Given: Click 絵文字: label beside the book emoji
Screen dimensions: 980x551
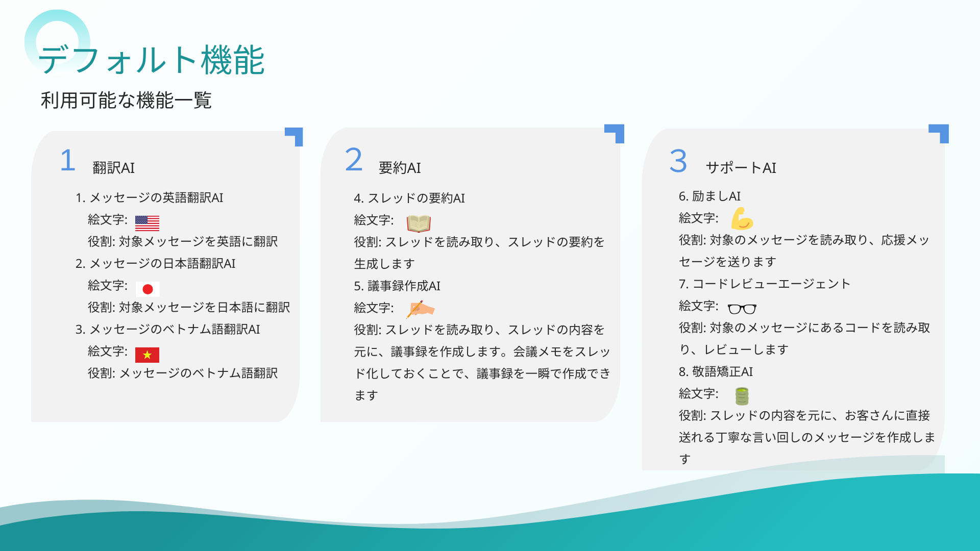Looking at the screenshot, I should [374, 220].
